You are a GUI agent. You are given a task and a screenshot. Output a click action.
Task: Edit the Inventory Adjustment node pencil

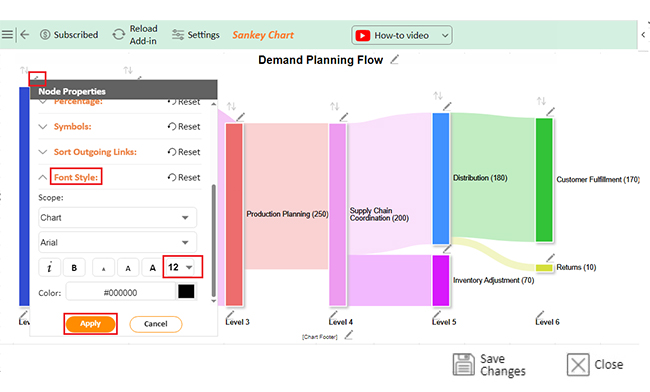coord(446,249)
